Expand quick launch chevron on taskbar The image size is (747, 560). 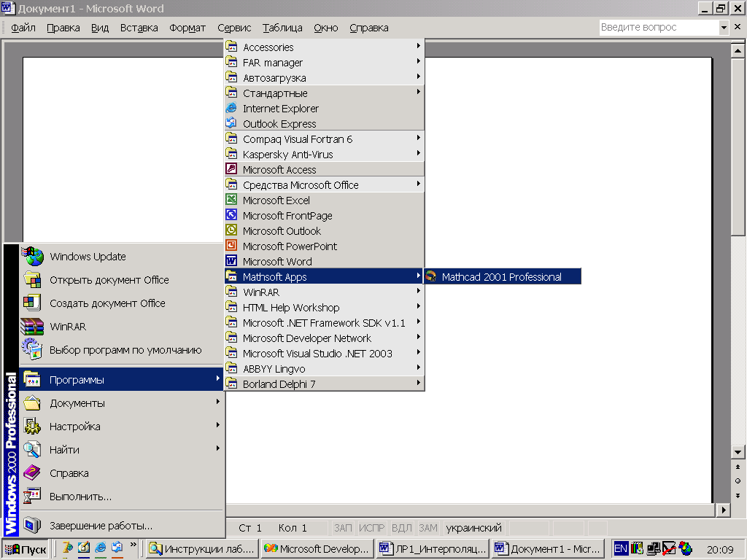133,545
